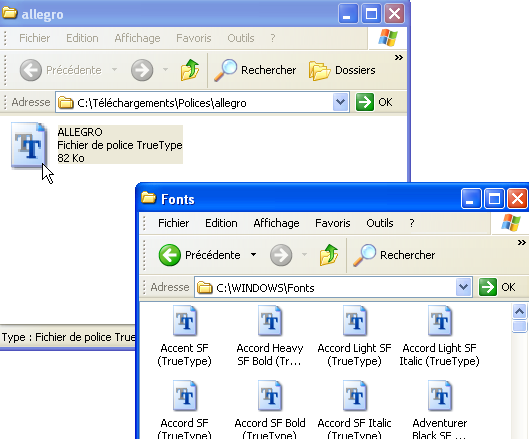Click the Windows logo in Fonts window
The image size is (529, 439).
click(x=511, y=223)
